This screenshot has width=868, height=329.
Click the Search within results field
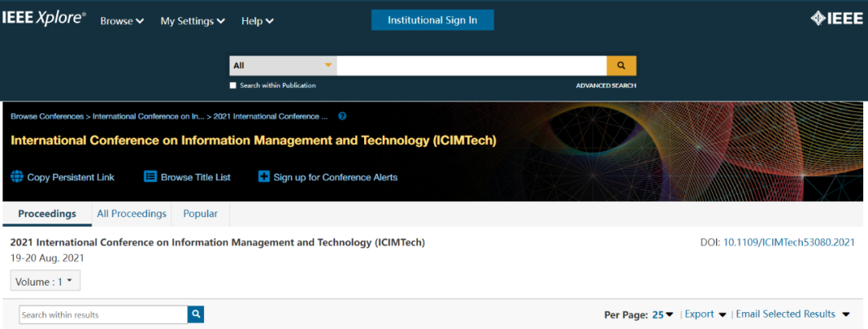[104, 315]
